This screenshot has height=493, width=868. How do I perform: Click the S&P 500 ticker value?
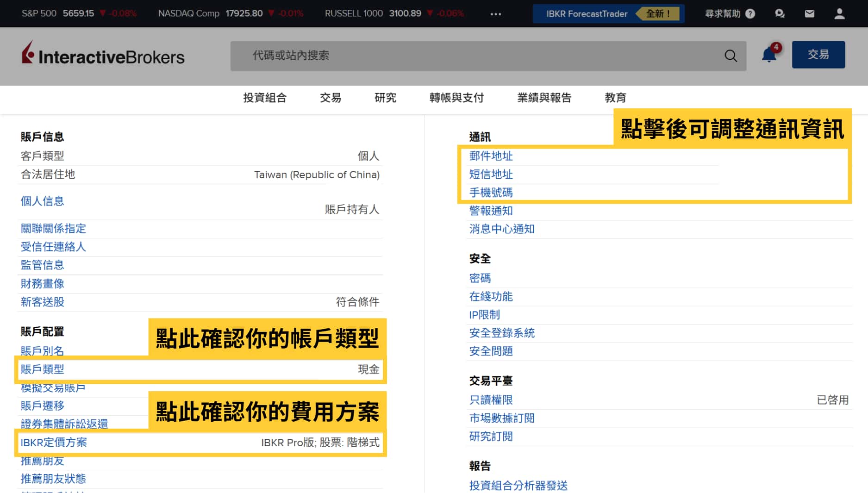[x=78, y=13]
